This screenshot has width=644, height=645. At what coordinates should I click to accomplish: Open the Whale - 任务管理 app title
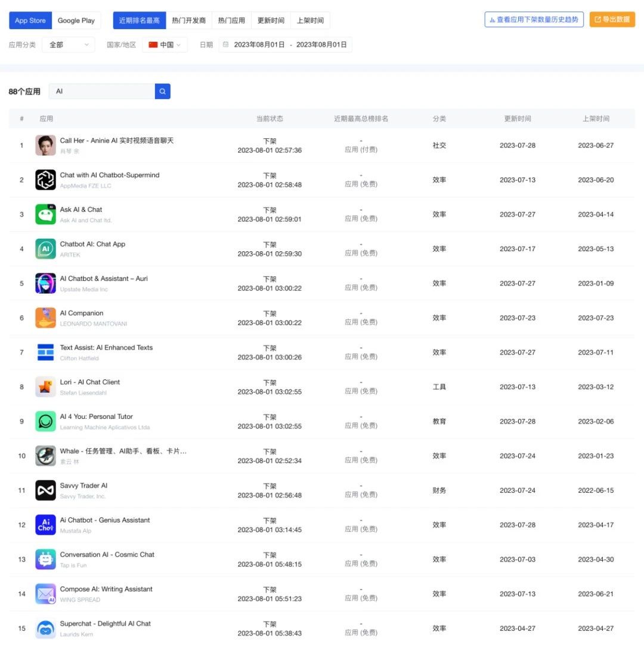tap(123, 451)
